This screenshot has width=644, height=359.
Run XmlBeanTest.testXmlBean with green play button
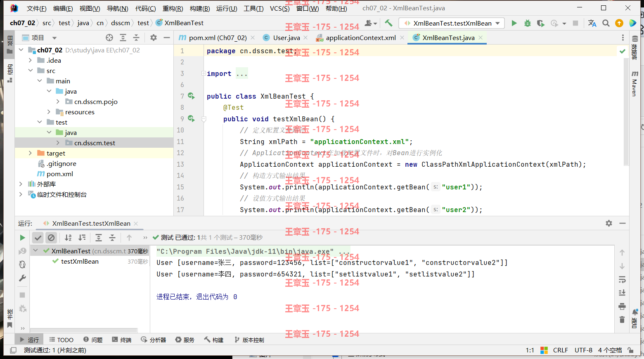pyautogui.click(x=514, y=23)
